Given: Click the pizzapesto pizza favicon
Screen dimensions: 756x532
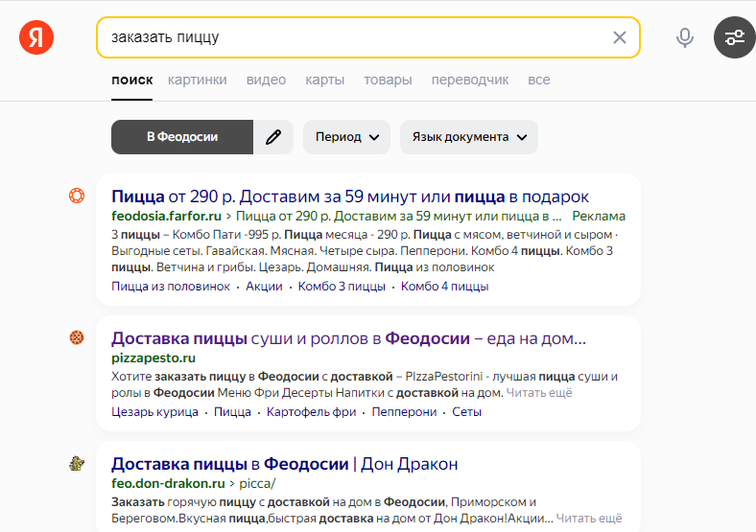Looking at the screenshot, I should (x=77, y=337).
